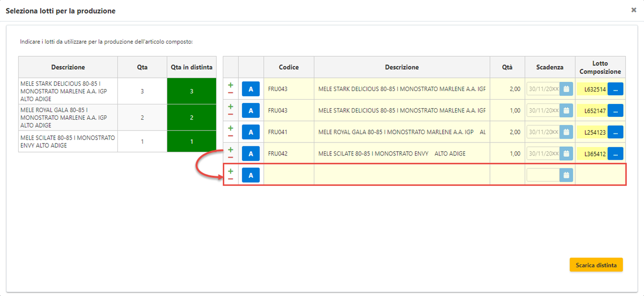Add a row via plus in FRU041 row
Screen dimensions: 644x296
(231, 128)
